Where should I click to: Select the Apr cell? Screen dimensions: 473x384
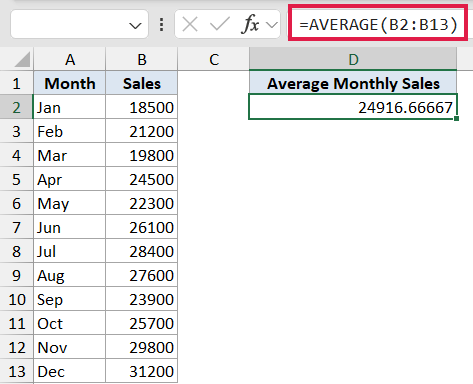(x=70, y=179)
